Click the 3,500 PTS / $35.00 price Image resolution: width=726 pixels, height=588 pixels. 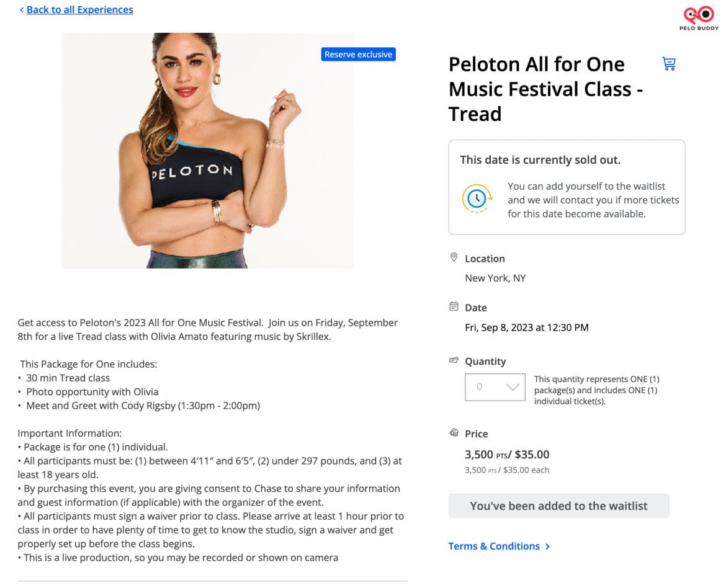coord(507,455)
